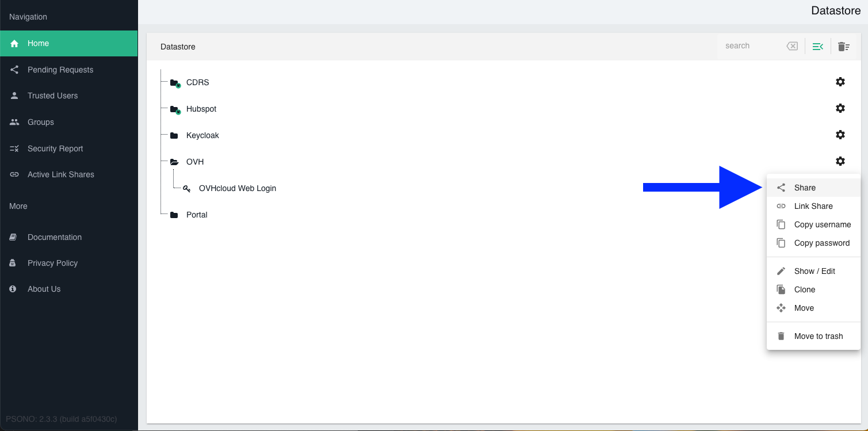The width and height of the screenshot is (868, 431).
Task: Expand the Portal folder
Action: [x=174, y=215]
